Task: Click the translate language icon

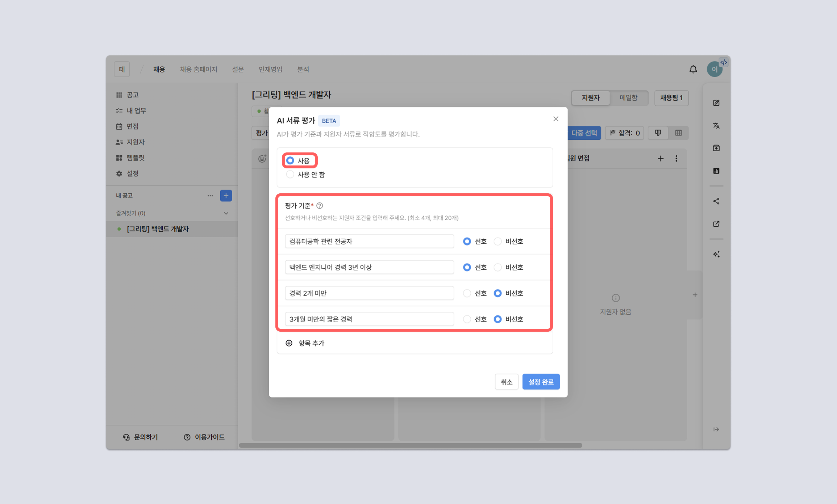Action: coord(716,126)
